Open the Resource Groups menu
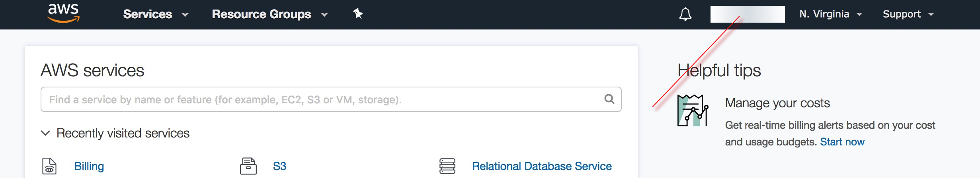 (x=269, y=14)
